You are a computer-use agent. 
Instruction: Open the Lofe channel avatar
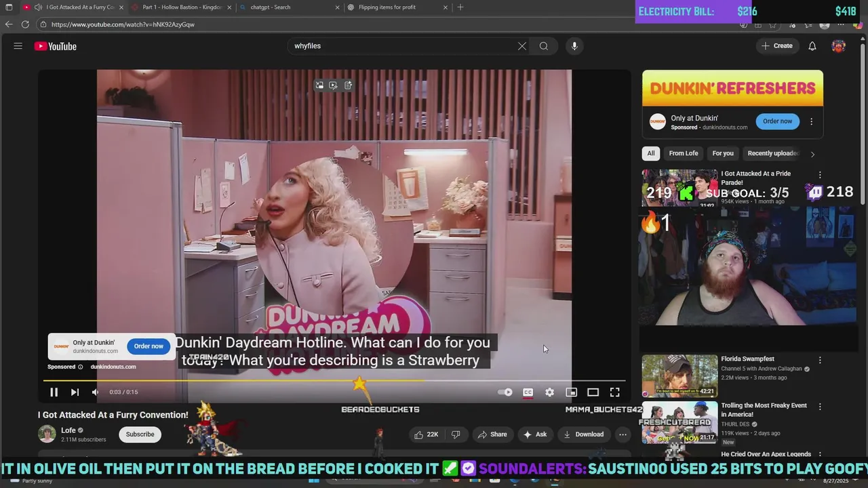47,434
